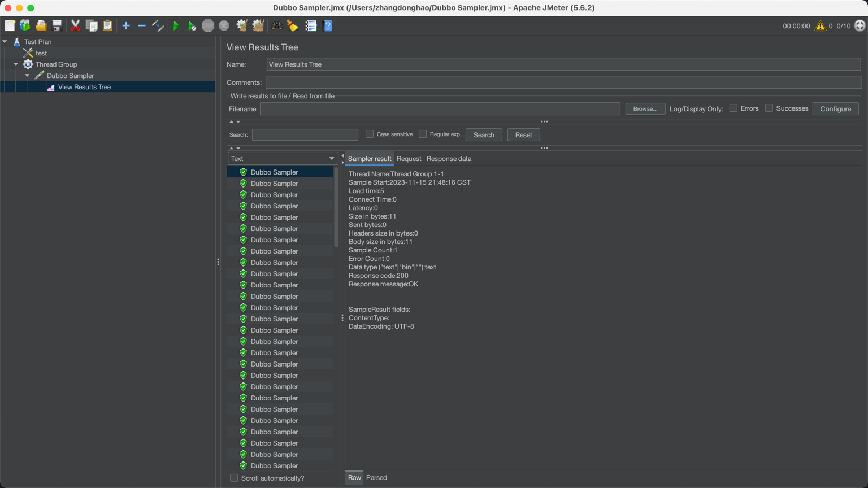868x488 pixels.
Task: Click the 'DataEncoding: UTF-8' line
Action: (381, 326)
